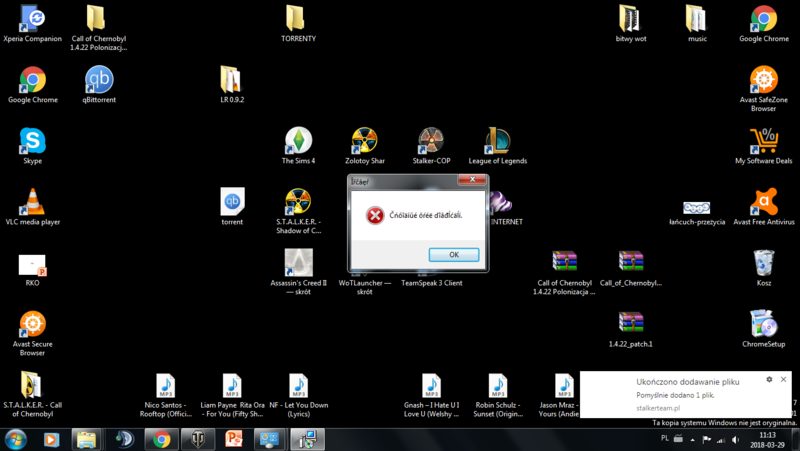Open the qBittorrent shortcut

click(x=99, y=80)
